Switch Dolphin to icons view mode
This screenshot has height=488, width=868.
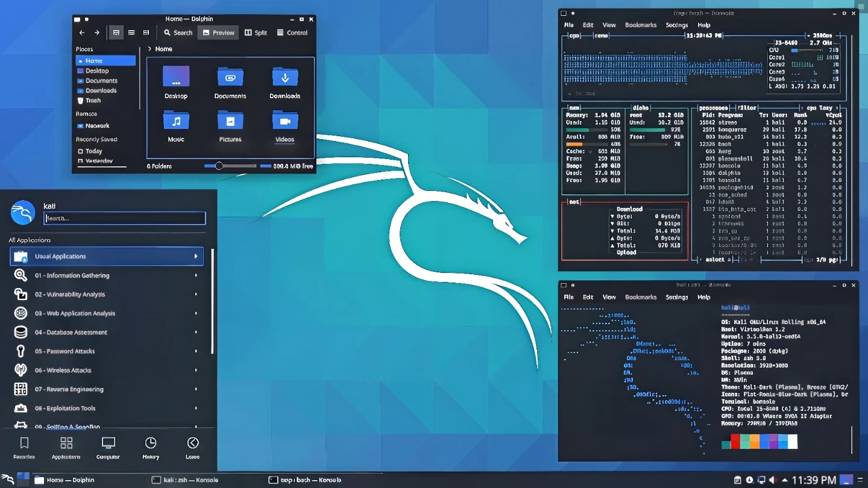click(116, 33)
